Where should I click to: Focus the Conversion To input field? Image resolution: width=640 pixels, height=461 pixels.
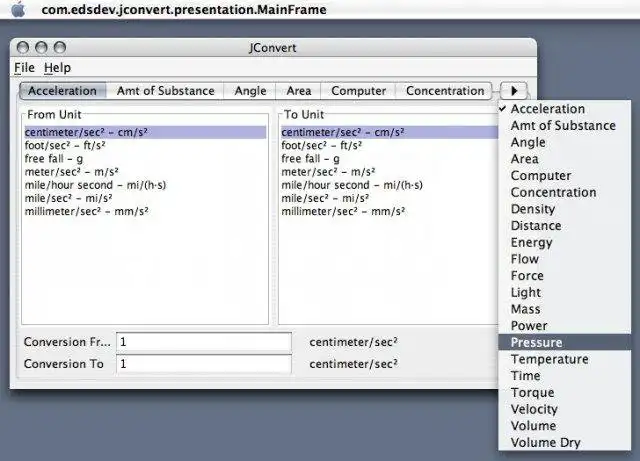204,363
